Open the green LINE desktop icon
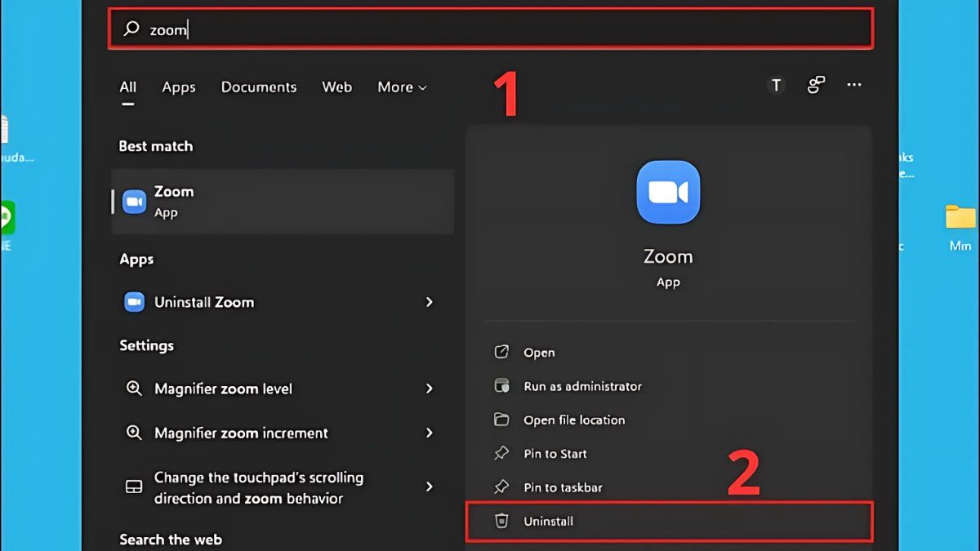980x551 pixels. (x=5, y=217)
